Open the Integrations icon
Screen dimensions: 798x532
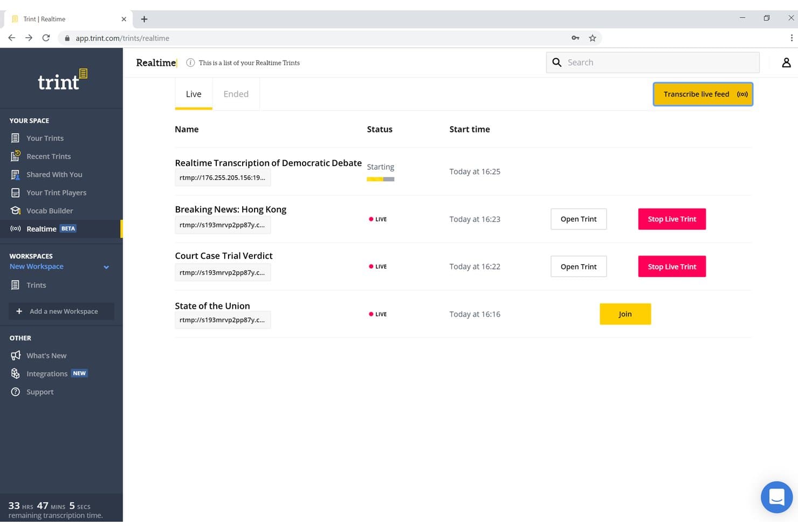pyautogui.click(x=15, y=374)
